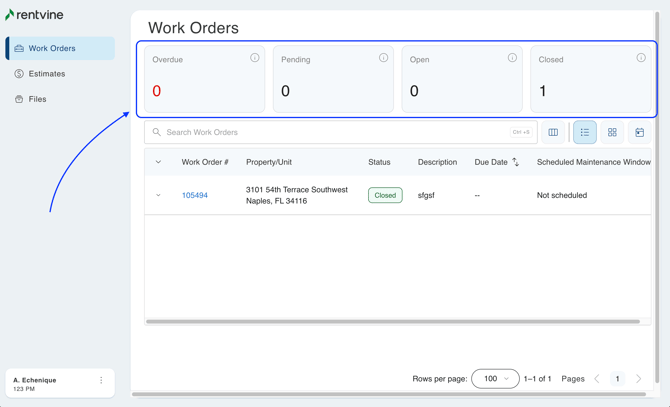The width and height of the screenshot is (670, 407).
Task: Open Files in the sidebar
Action: tap(37, 99)
